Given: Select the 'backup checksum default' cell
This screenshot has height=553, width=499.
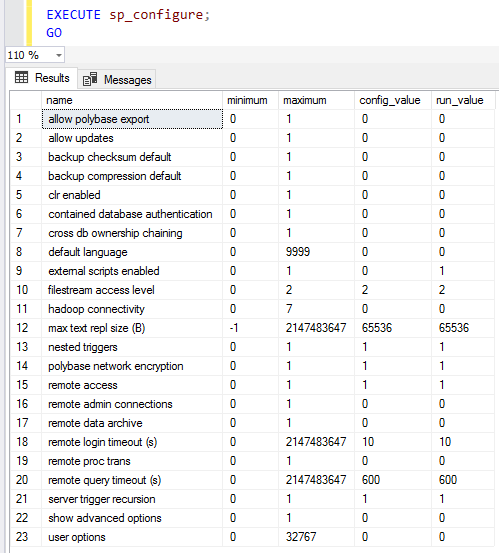Looking at the screenshot, I should [x=132, y=157].
